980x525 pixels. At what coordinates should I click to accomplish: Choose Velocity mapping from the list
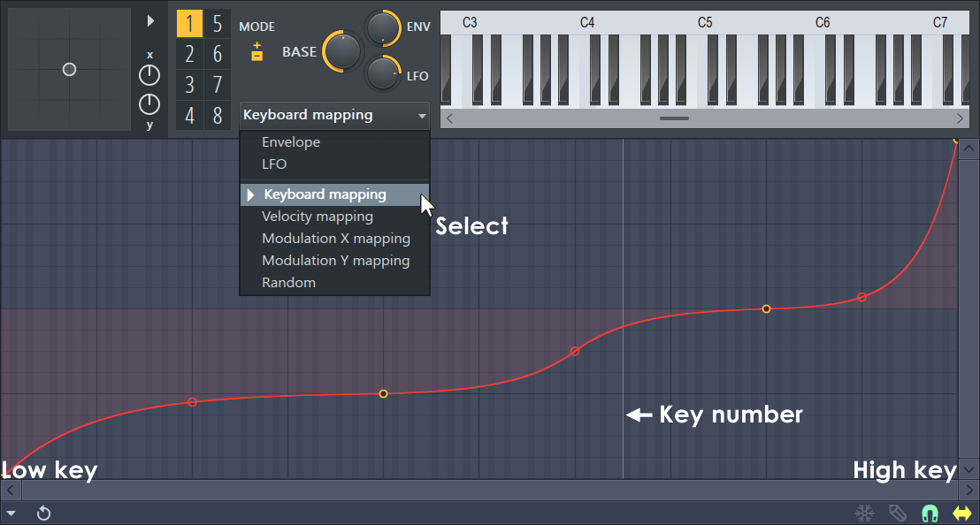(x=334, y=217)
